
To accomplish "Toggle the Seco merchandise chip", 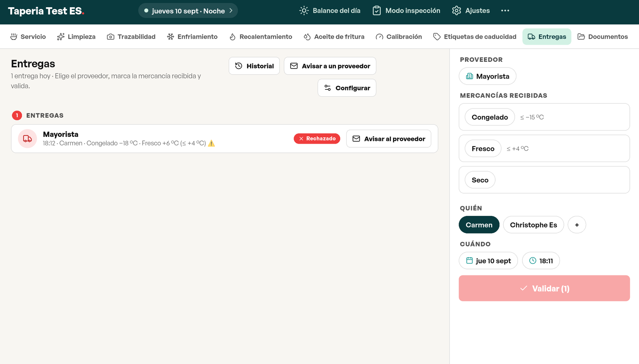I will [x=480, y=180].
